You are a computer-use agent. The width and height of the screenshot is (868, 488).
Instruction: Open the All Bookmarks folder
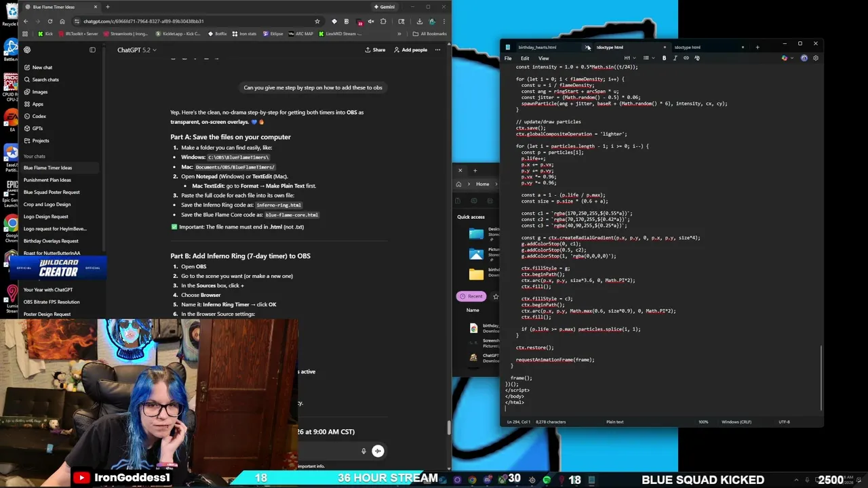coord(430,33)
